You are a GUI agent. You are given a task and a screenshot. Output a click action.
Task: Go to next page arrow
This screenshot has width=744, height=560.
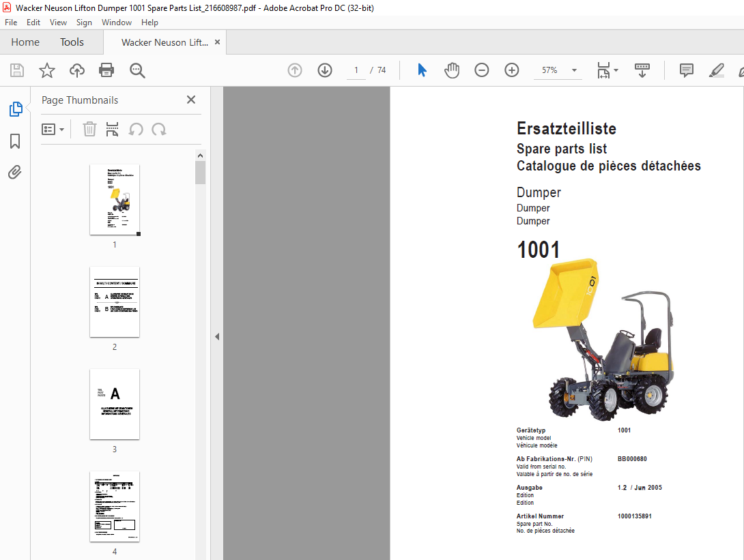pyautogui.click(x=324, y=70)
